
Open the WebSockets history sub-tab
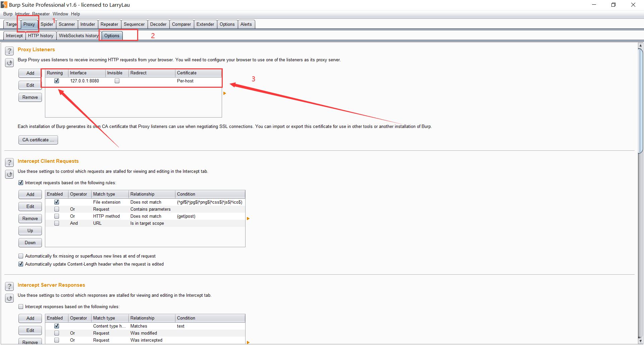point(79,36)
